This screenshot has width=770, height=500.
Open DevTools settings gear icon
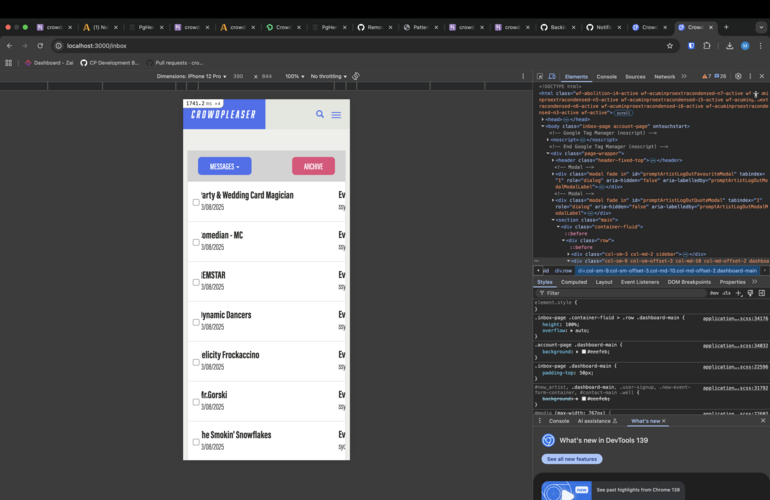pos(738,76)
